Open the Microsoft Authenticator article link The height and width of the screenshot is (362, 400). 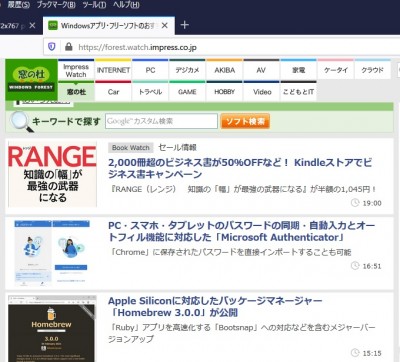242,231
